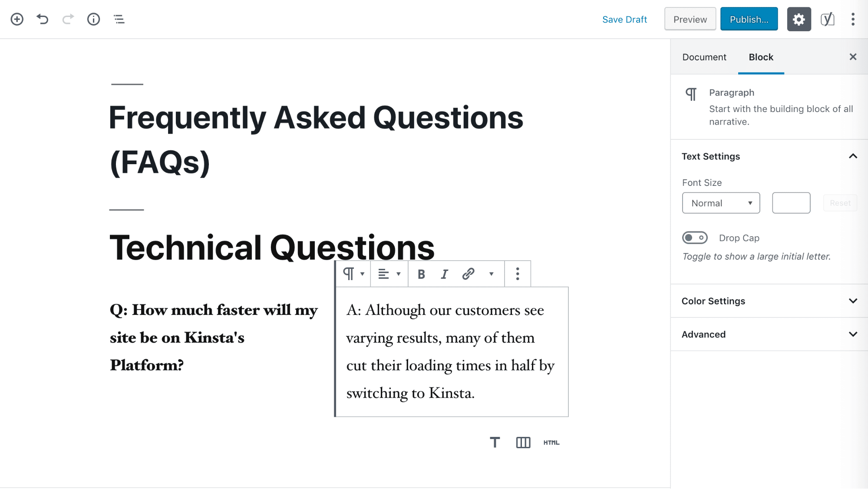Click the WordPress settings gear icon
Screen dimensions: 868x489
coord(799,19)
